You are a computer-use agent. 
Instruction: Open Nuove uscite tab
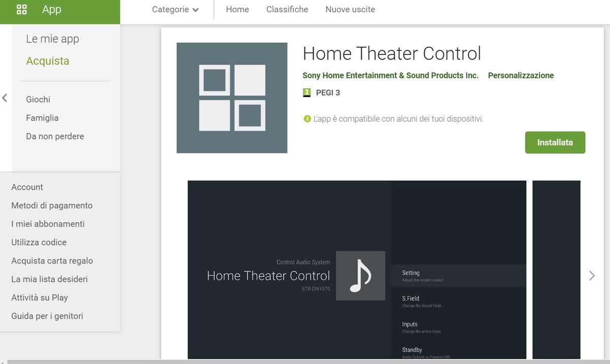[x=350, y=10]
